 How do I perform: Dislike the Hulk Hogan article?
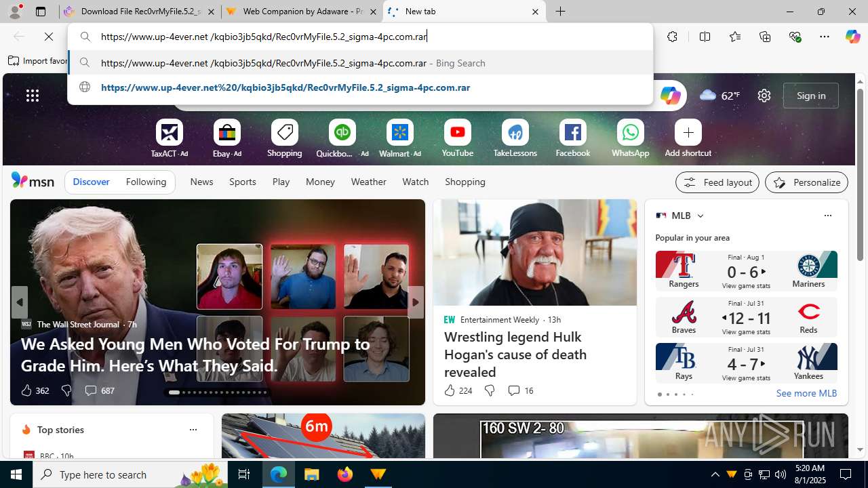coord(489,390)
